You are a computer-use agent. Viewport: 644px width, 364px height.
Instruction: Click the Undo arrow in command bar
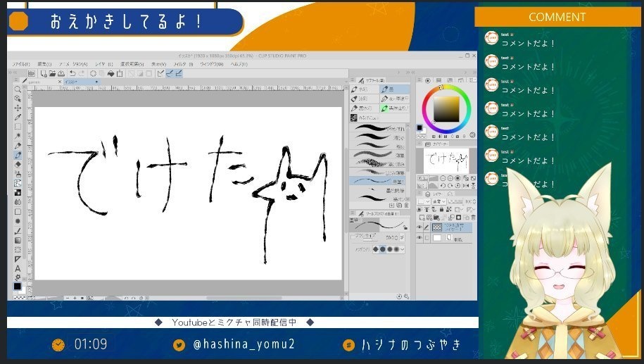pos(72,73)
